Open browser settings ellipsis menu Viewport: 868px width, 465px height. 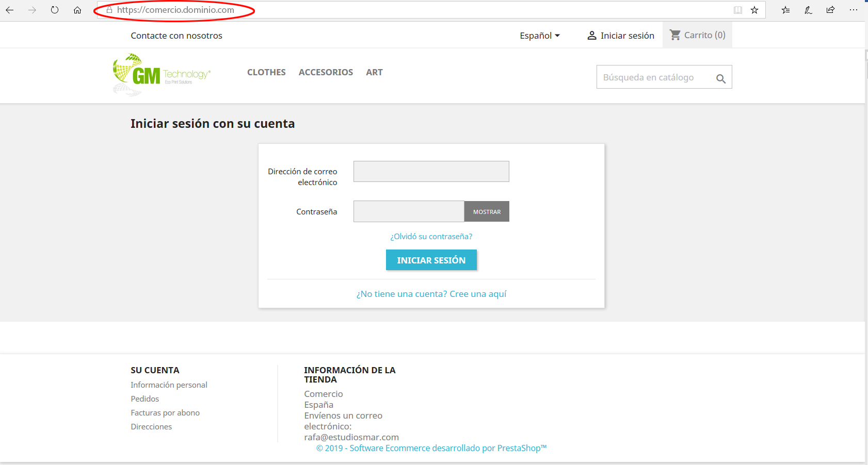(853, 10)
